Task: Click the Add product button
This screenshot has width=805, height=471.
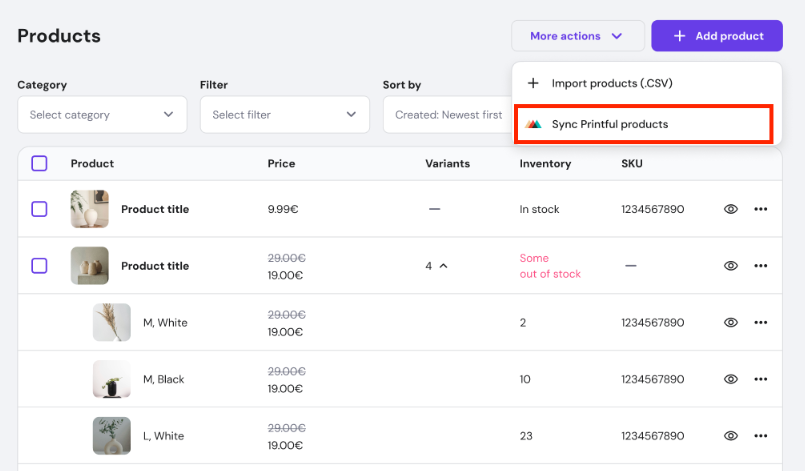Action: tap(717, 36)
